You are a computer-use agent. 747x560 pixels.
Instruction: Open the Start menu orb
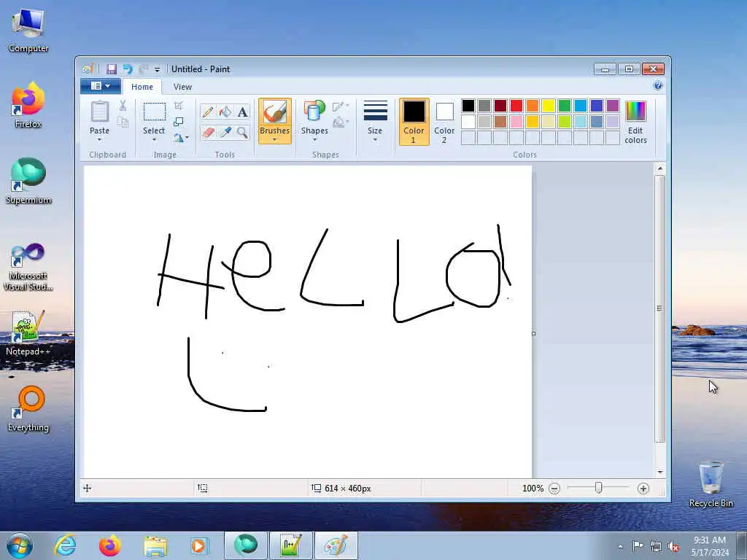pos(20,545)
